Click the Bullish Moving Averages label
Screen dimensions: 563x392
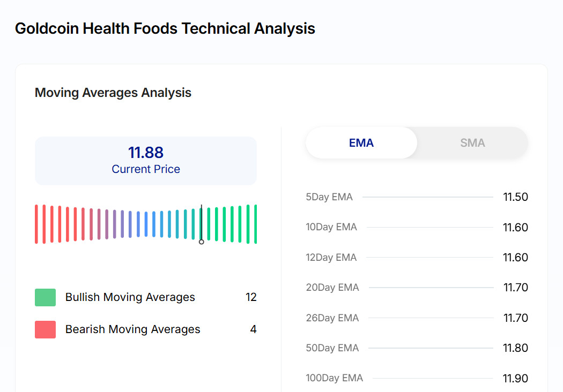pyautogui.click(x=130, y=297)
